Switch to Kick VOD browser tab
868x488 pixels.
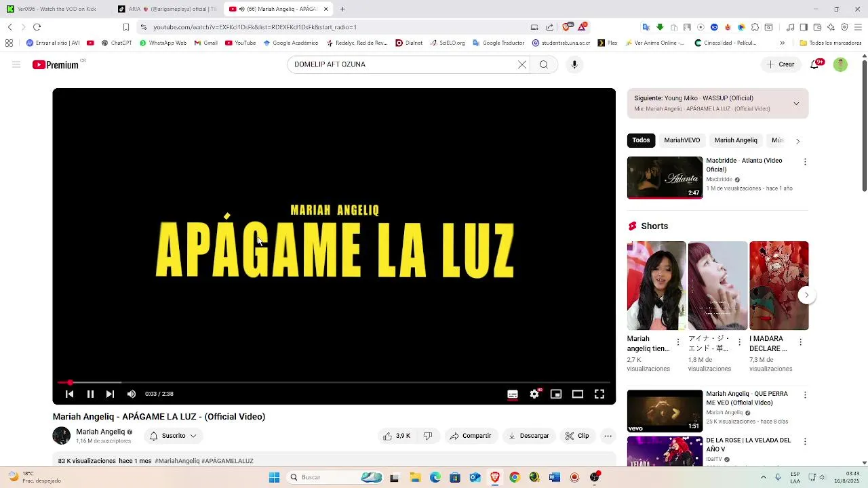56,9
